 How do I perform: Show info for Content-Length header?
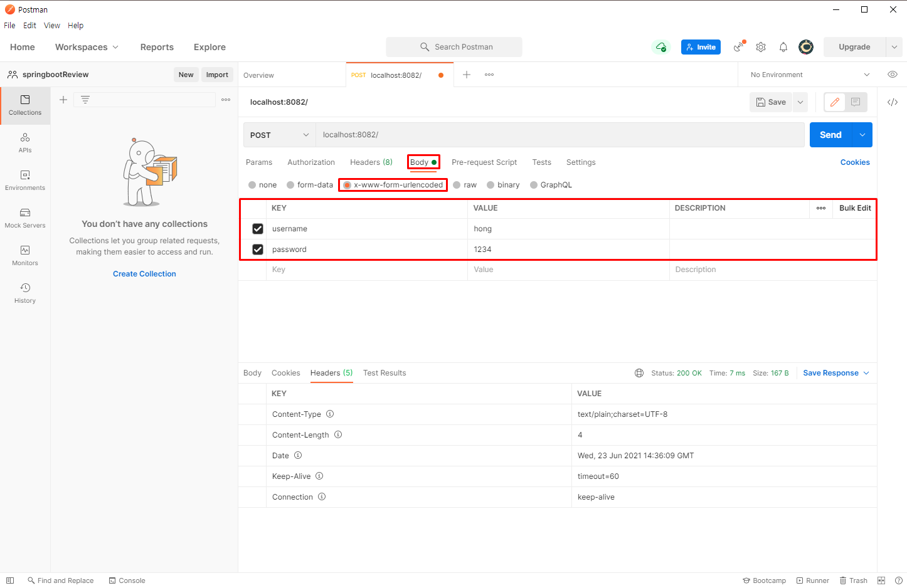338,434
